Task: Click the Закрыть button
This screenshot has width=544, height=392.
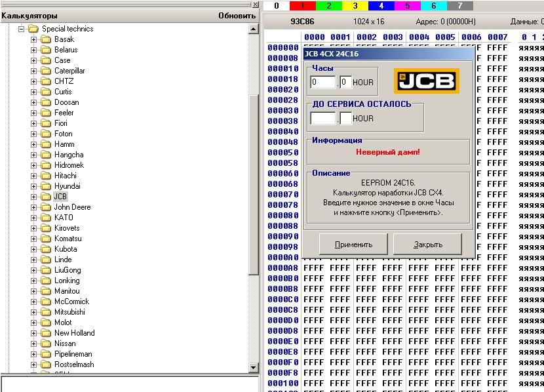Action: coord(427,245)
